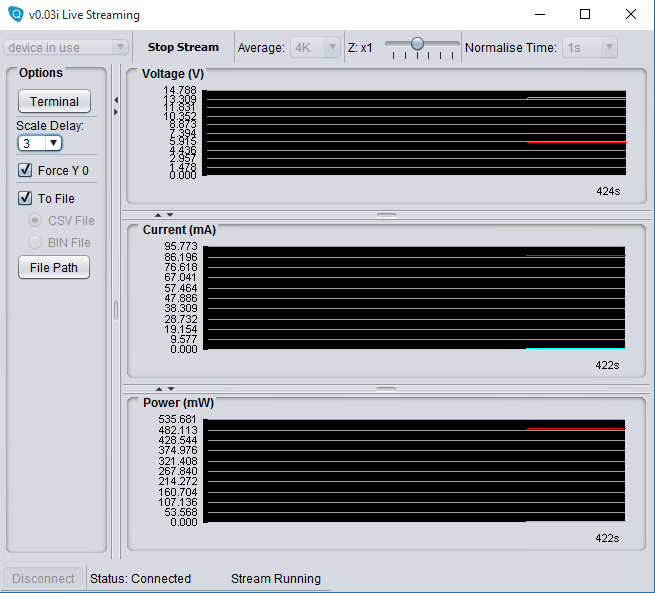
Task: Open the Scale Delay dropdown
Action: click(x=40, y=143)
